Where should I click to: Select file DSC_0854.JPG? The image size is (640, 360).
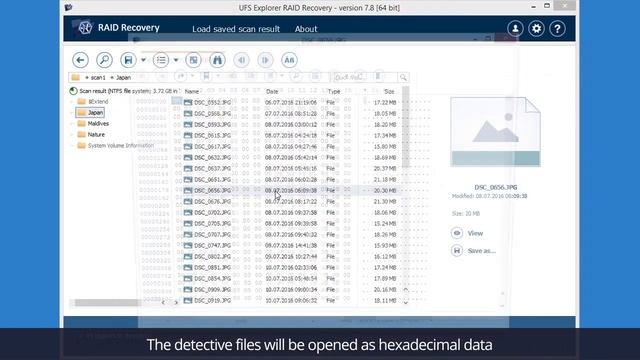(212, 279)
